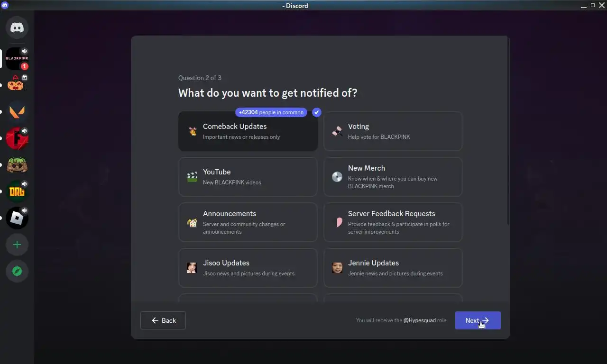Click the Jisoo Updates photo avatar

point(192,268)
